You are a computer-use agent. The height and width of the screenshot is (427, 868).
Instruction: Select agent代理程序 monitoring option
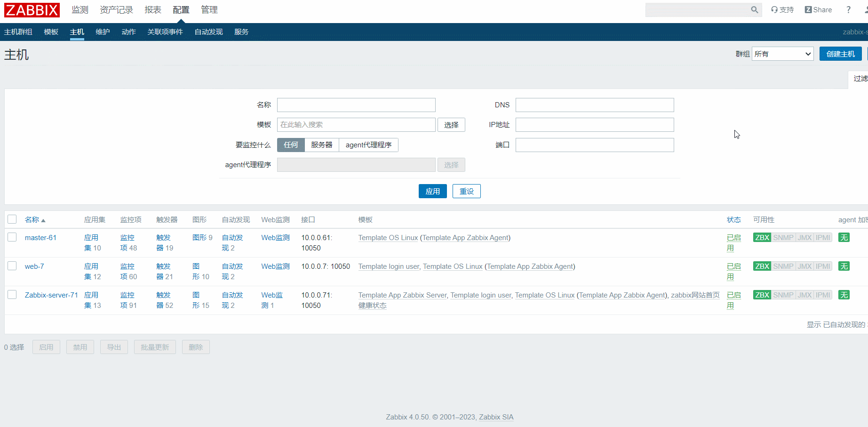[x=369, y=145]
